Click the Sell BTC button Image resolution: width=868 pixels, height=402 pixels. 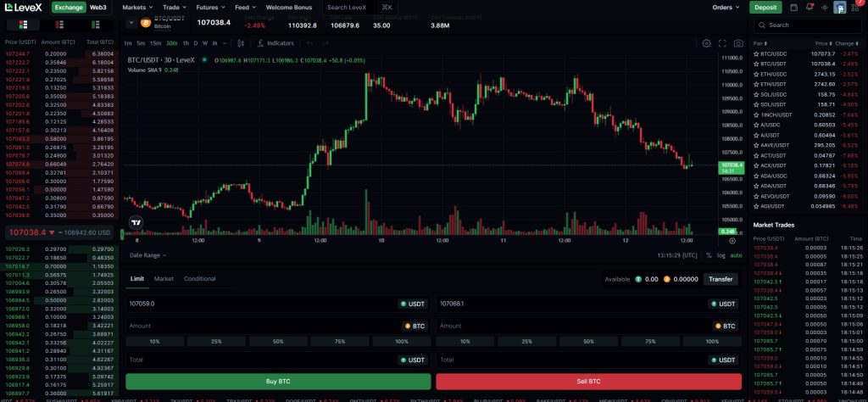[588, 382]
